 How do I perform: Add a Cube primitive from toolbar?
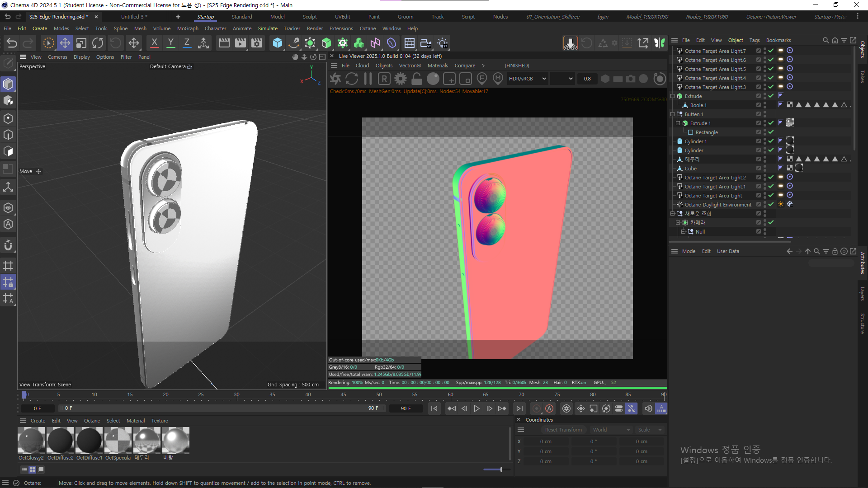[x=278, y=43]
